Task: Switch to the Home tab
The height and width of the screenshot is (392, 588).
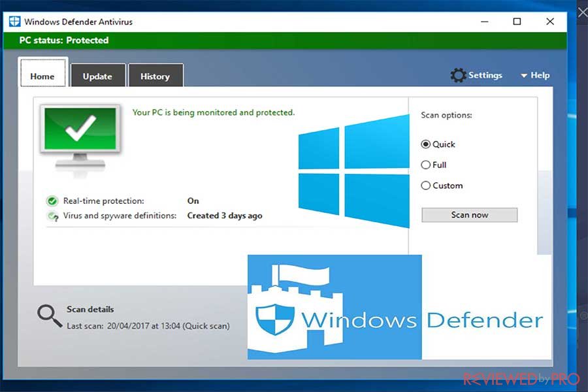Action: pos(42,73)
